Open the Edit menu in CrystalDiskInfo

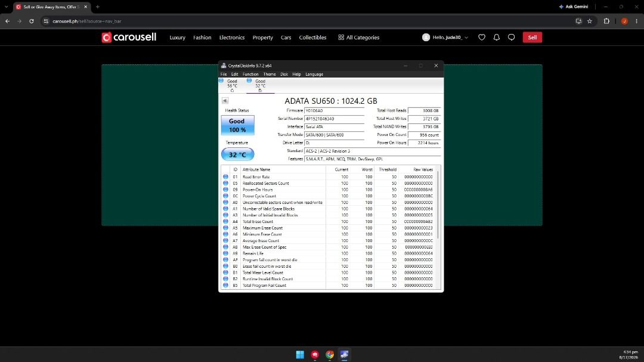(x=234, y=75)
